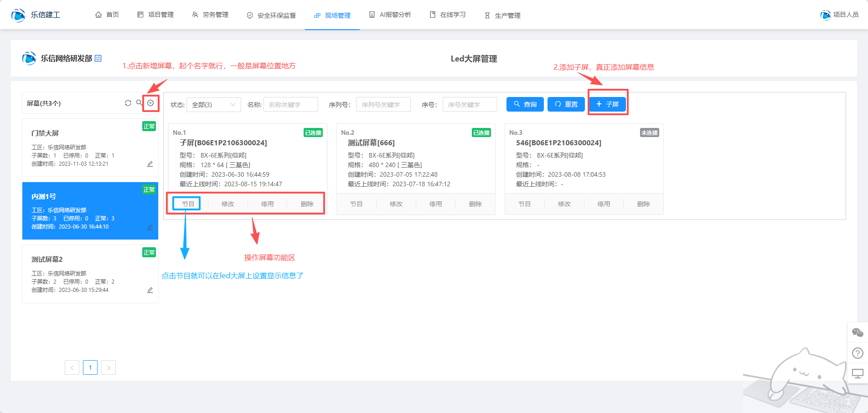This screenshot has width=868, height=413.
Task: Open the 项目管理 menu
Action: point(155,15)
